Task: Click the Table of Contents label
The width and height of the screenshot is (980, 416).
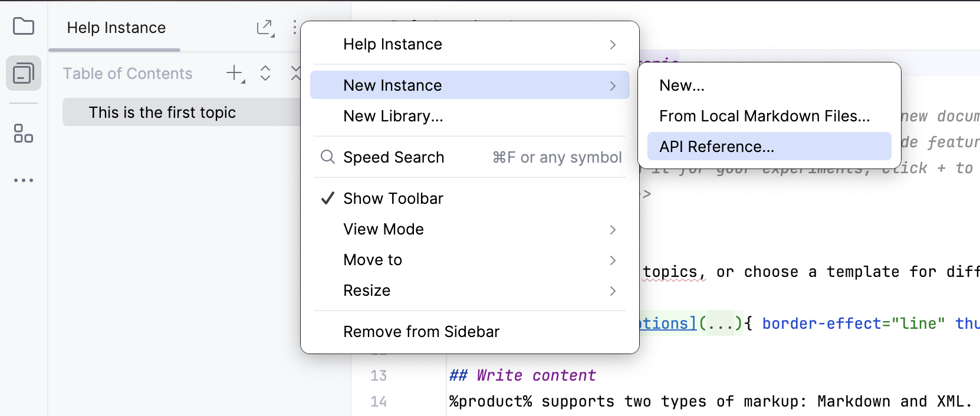Action: click(127, 74)
